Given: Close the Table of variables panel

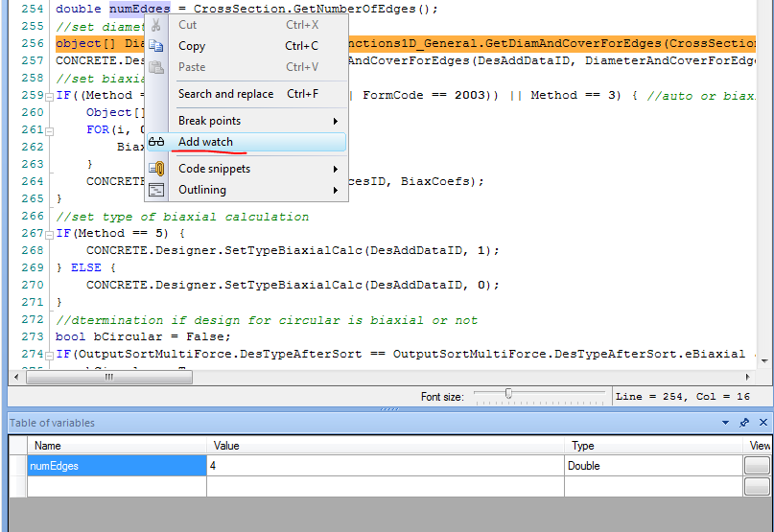Looking at the screenshot, I should click(x=763, y=423).
